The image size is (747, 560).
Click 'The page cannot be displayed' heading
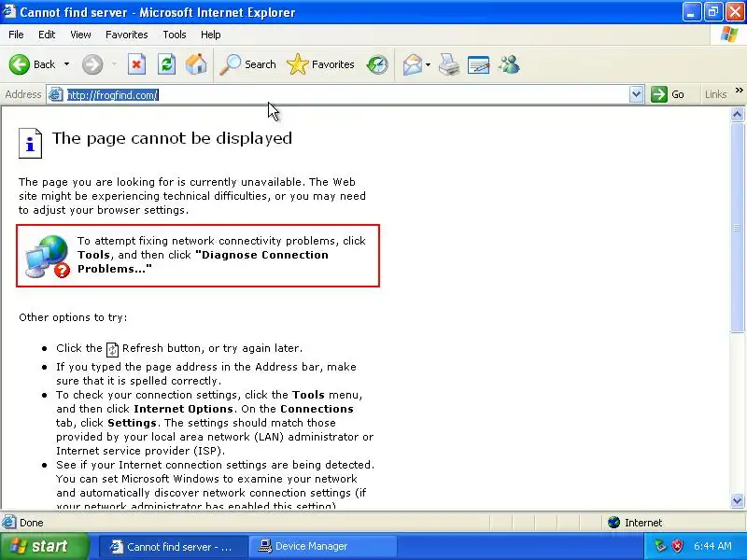click(172, 138)
